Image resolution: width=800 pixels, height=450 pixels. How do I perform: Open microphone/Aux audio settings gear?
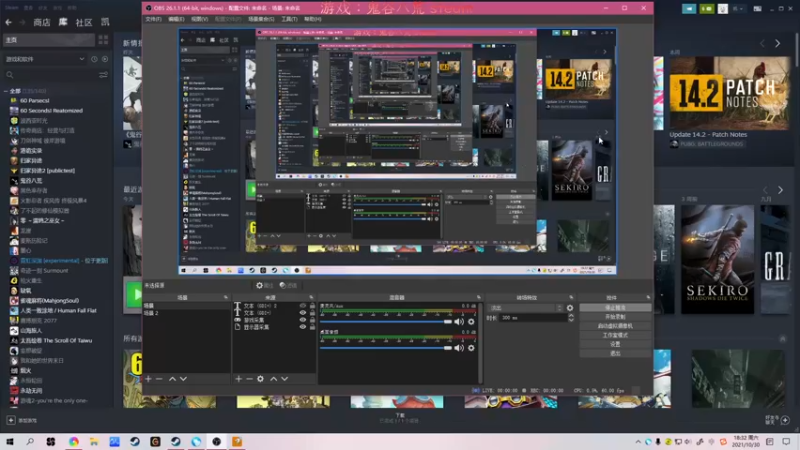[x=471, y=321]
